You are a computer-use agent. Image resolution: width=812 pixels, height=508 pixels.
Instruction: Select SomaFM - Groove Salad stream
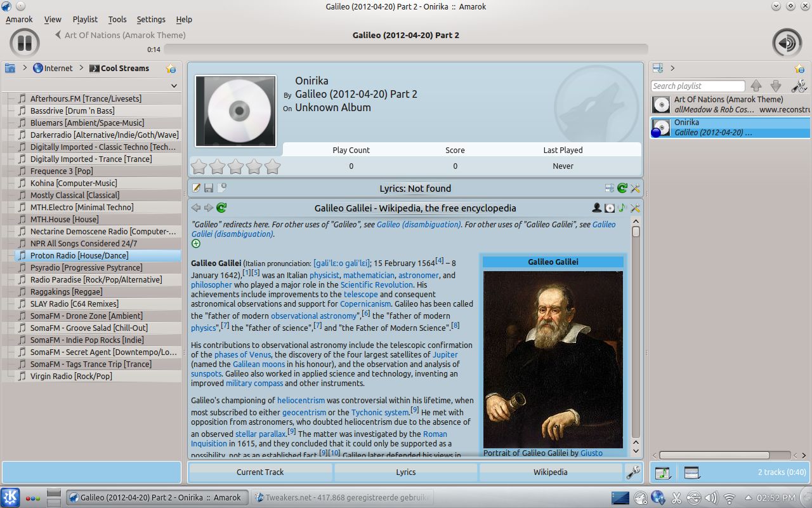93,328
